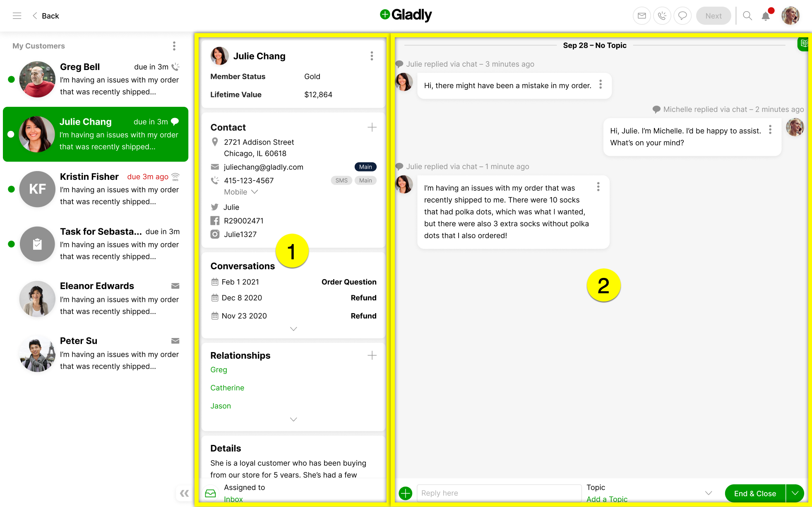
Task: Click the Next button in toolbar
Action: pyautogui.click(x=714, y=16)
